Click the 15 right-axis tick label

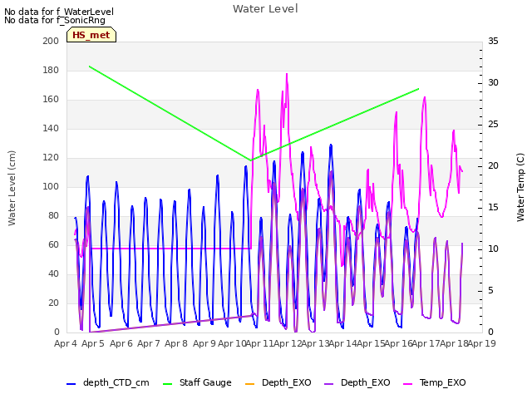tap(493, 207)
